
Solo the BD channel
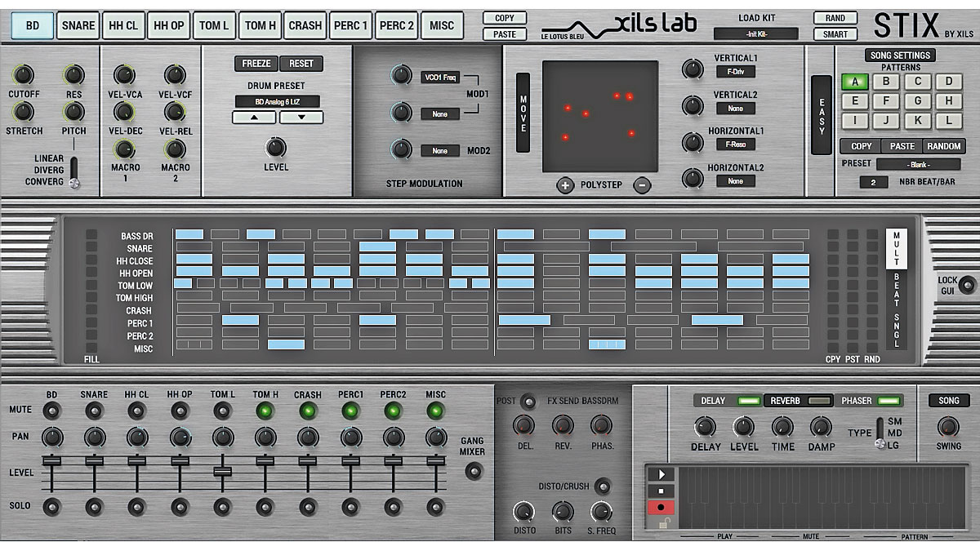pos(52,506)
